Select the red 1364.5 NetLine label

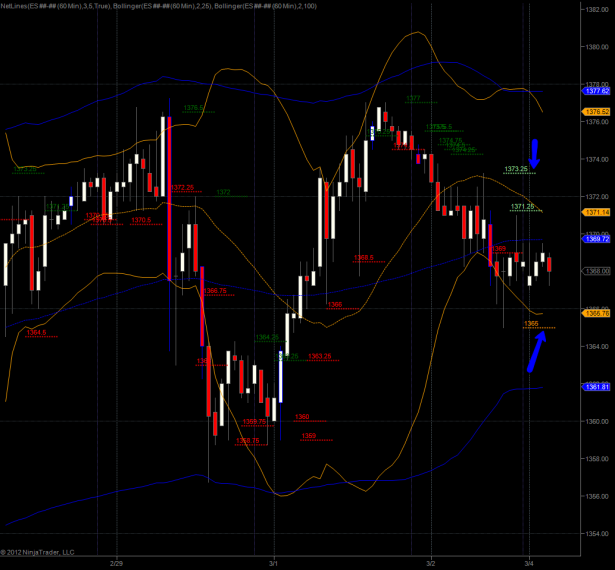click(36, 333)
